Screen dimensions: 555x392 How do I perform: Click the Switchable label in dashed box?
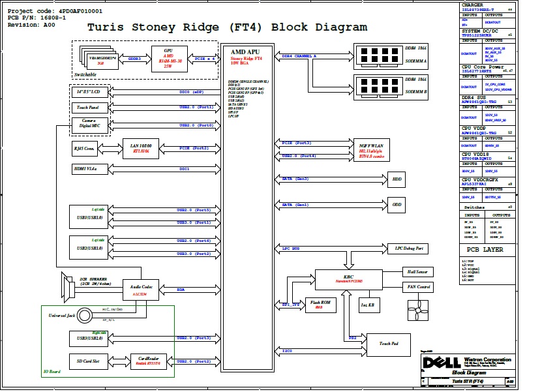pyautogui.click(x=85, y=74)
